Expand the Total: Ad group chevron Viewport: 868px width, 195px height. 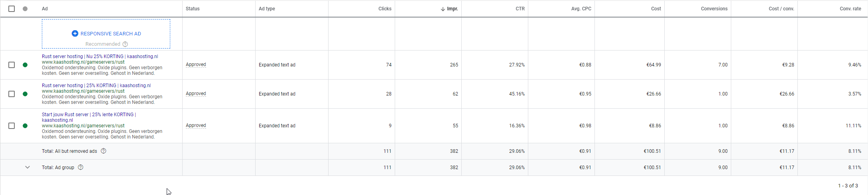coord(28,168)
